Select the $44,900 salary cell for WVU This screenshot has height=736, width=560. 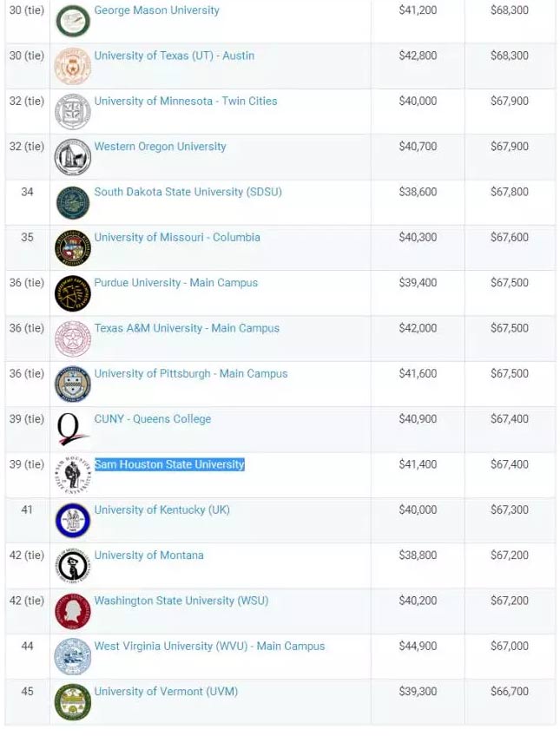(x=418, y=646)
